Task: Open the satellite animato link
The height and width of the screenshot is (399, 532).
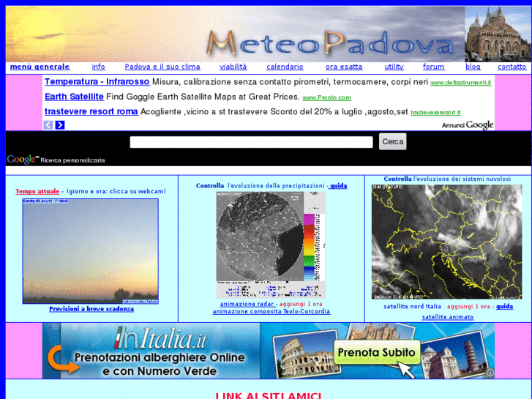Action: pyautogui.click(x=448, y=317)
